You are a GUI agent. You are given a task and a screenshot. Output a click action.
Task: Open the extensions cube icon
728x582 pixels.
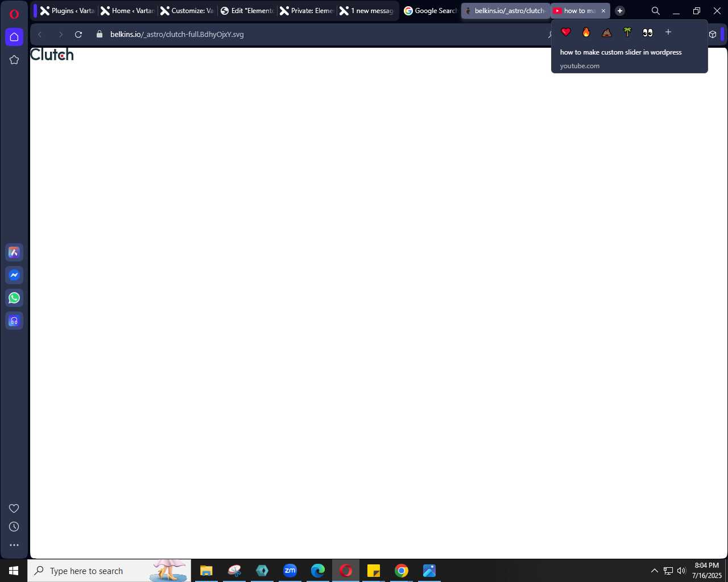[x=713, y=35]
